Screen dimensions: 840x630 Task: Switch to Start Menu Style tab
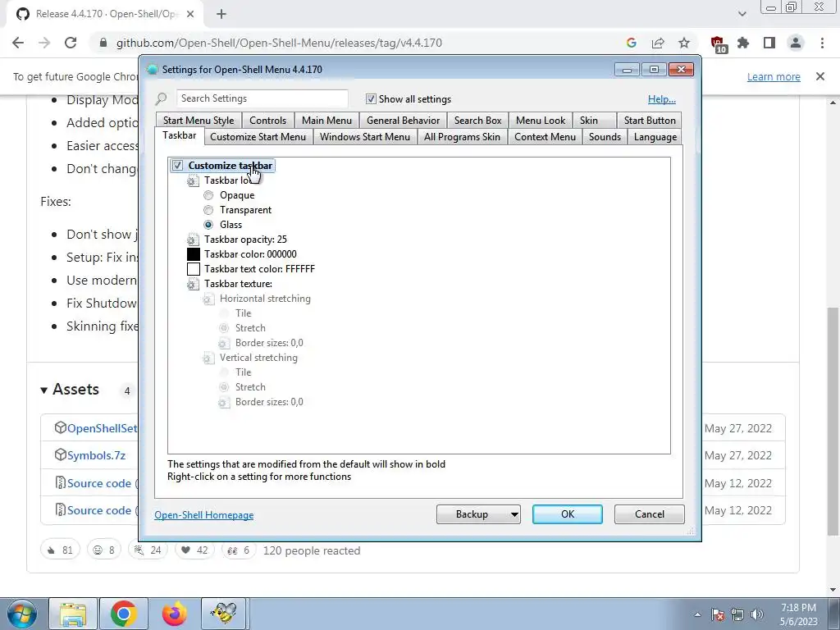199,121
